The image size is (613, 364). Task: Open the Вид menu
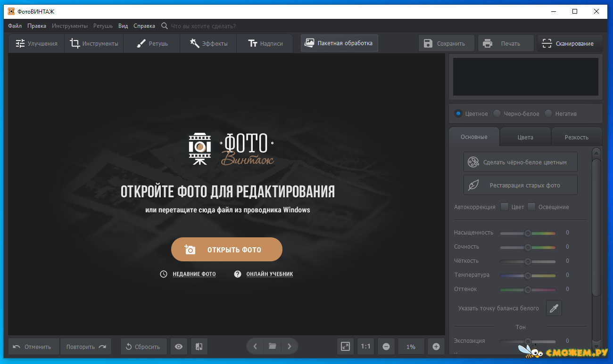[123, 26]
